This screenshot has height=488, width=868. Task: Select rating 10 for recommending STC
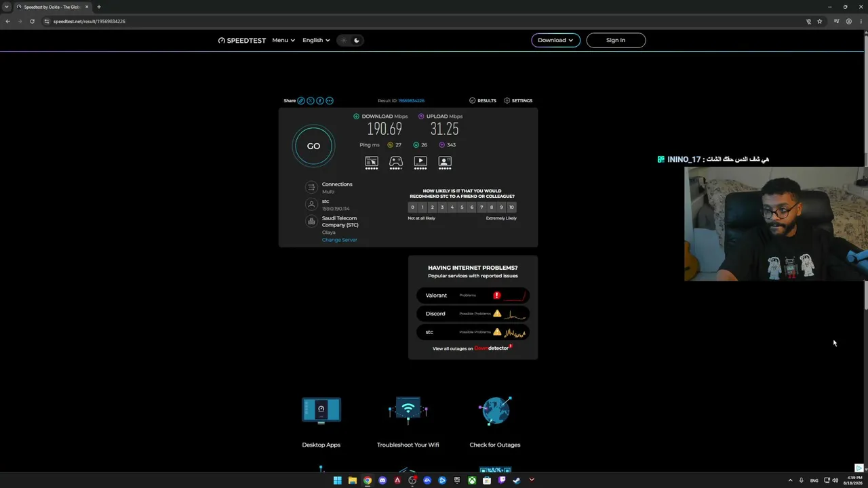[x=511, y=207]
